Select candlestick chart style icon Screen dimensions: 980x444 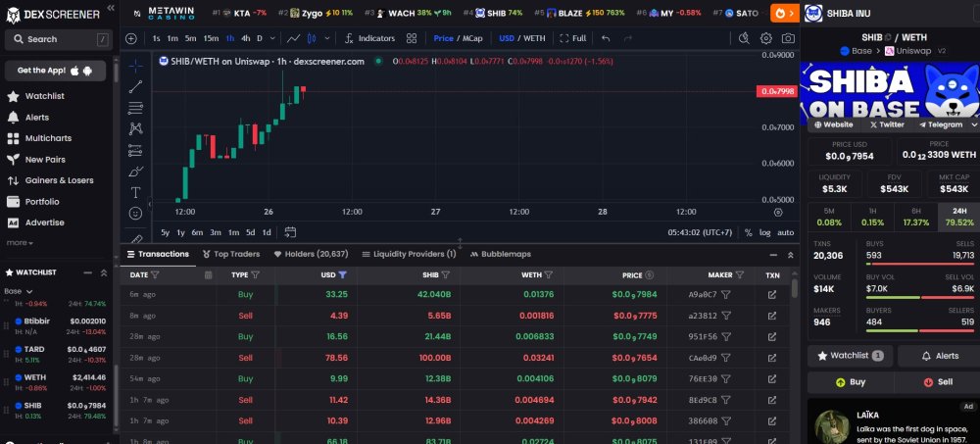(x=312, y=38)
